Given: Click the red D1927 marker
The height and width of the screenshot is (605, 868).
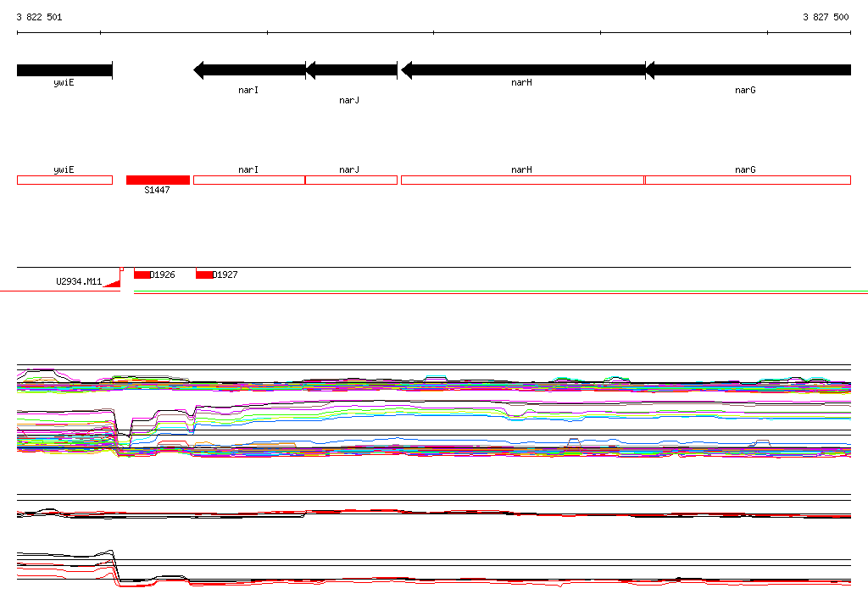Looking at the screenshot, I should click(x=204, y=275).
